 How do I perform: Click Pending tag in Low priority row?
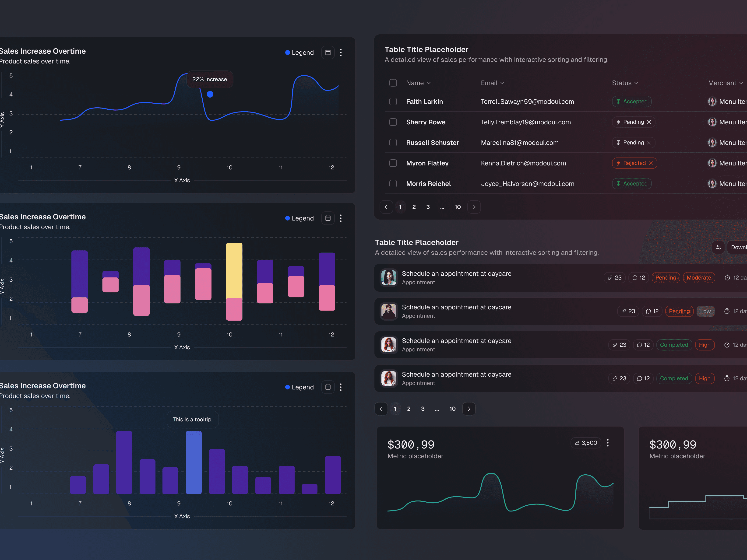(679, 311)
